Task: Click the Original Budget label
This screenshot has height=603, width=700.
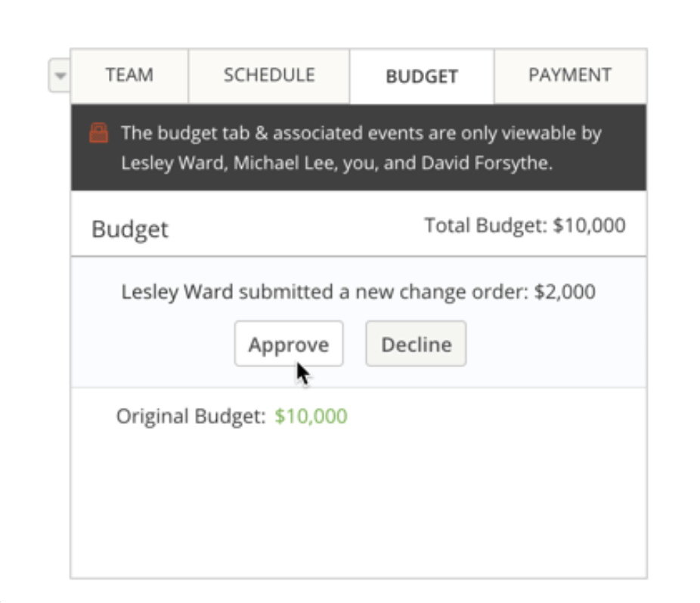Action: pyautogui.click(x=190, y=416)
